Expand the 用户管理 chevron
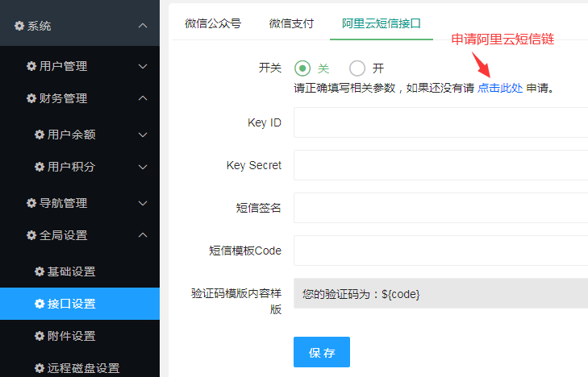The width and height of the screenshot is (588, 377). [143, 66]
